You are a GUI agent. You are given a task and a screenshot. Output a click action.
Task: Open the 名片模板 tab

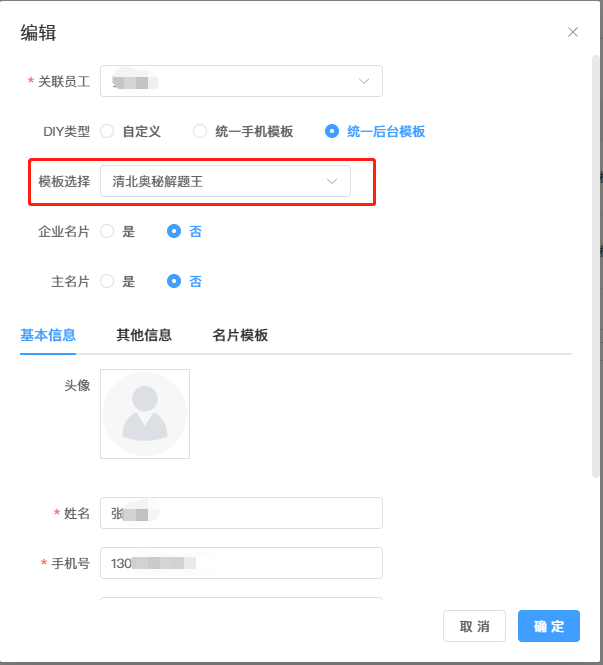tap(240, 335)
